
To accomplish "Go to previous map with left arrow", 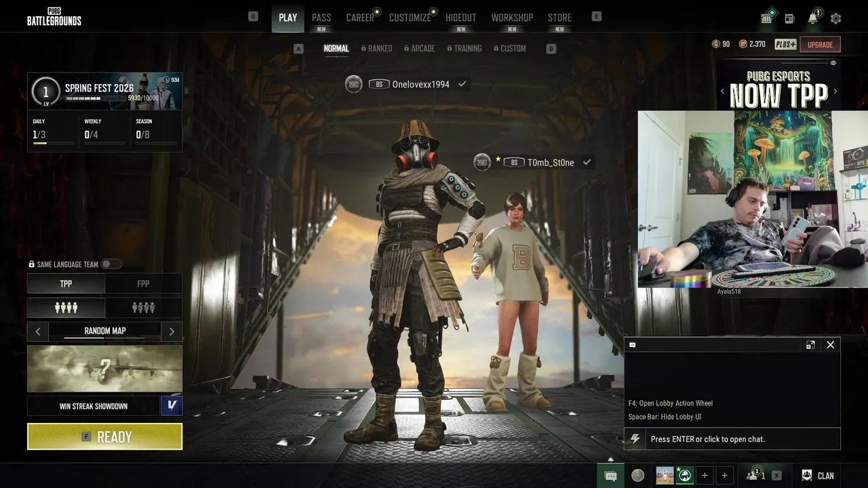I will (38, 331).
